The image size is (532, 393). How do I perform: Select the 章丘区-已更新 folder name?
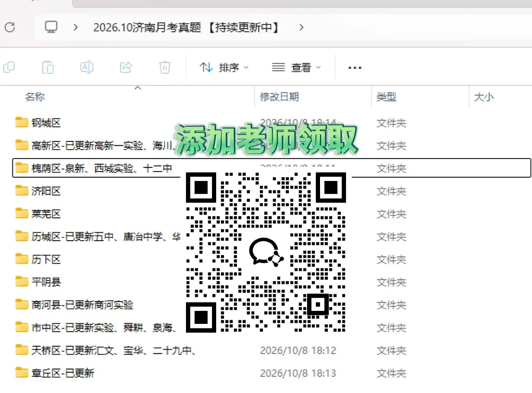pyautogui.click(x=63, y=373)
